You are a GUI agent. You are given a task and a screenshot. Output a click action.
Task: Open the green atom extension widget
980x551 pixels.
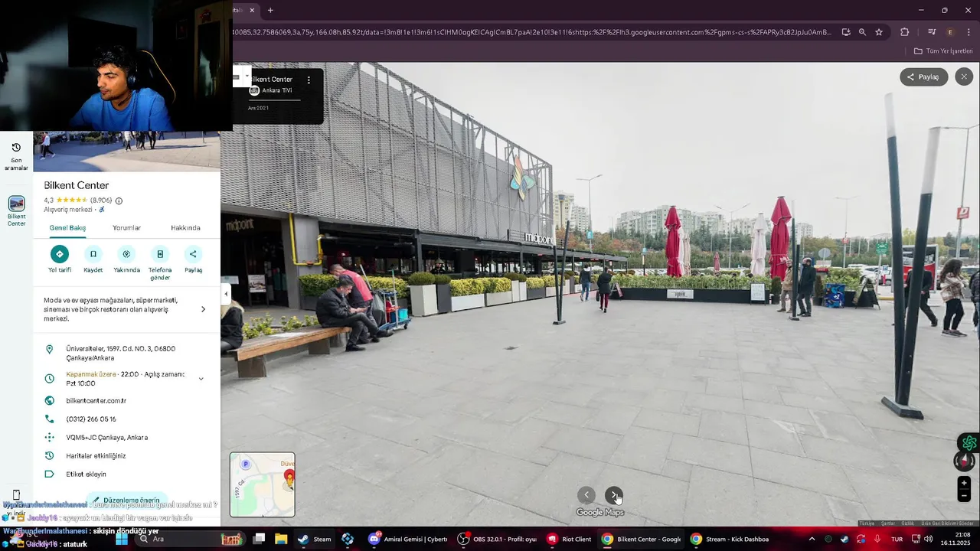[x=969, y=442]
